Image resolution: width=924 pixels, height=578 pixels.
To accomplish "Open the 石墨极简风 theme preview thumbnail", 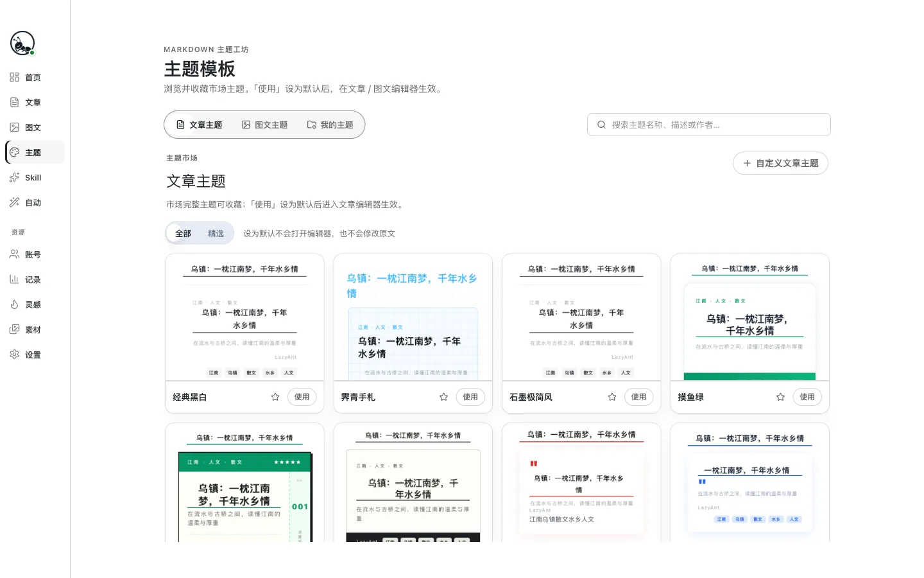I will point(581,317).
